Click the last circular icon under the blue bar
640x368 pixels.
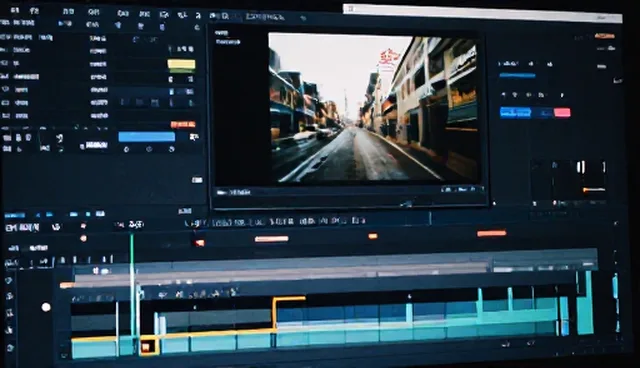click(171, 149)
